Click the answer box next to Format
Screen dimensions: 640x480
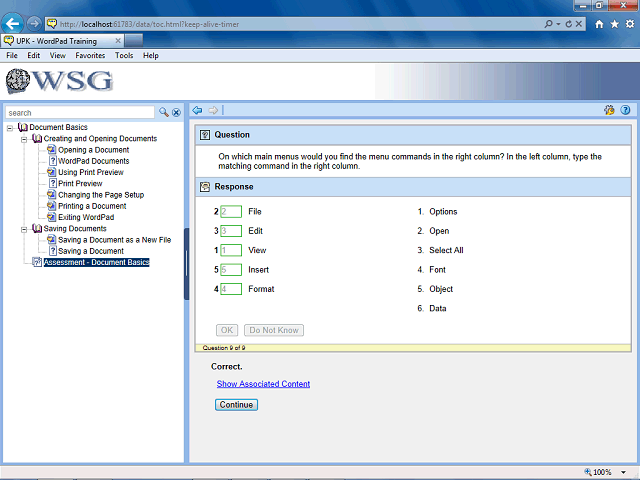[x=231, y=289]
